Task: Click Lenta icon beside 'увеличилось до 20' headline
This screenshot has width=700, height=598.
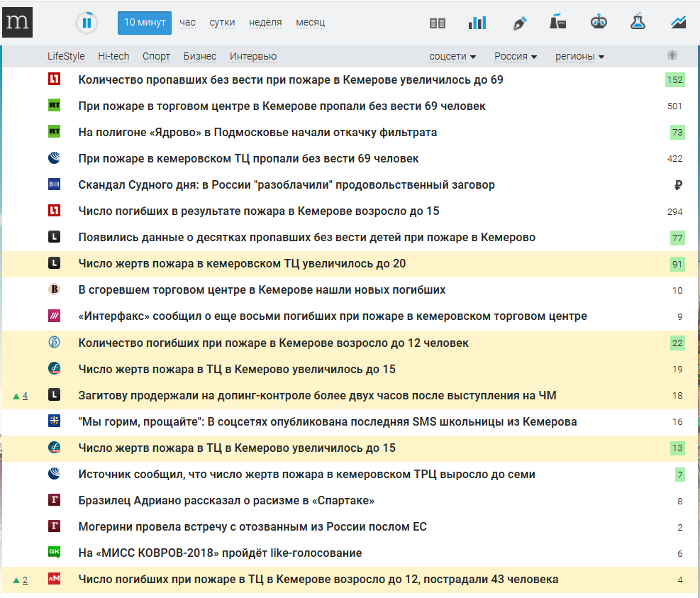Action: coord(55,263)
